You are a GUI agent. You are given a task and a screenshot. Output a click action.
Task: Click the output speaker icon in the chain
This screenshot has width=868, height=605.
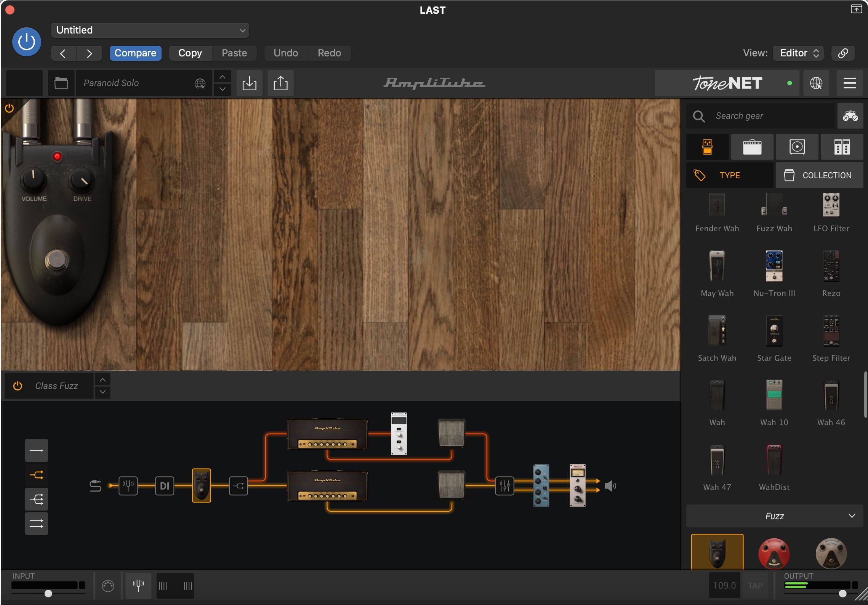pos(610,486)
